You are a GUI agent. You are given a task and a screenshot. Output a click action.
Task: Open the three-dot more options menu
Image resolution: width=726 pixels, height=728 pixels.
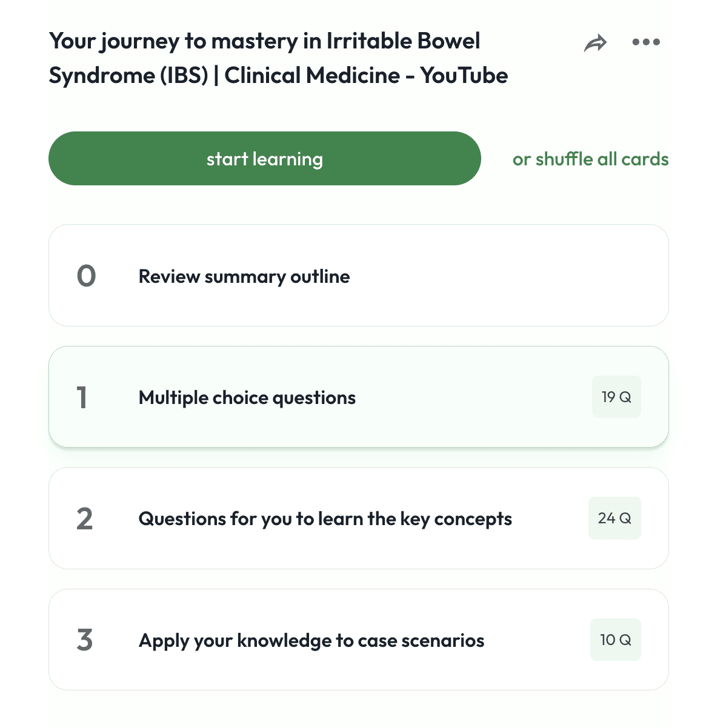(646, 42)
